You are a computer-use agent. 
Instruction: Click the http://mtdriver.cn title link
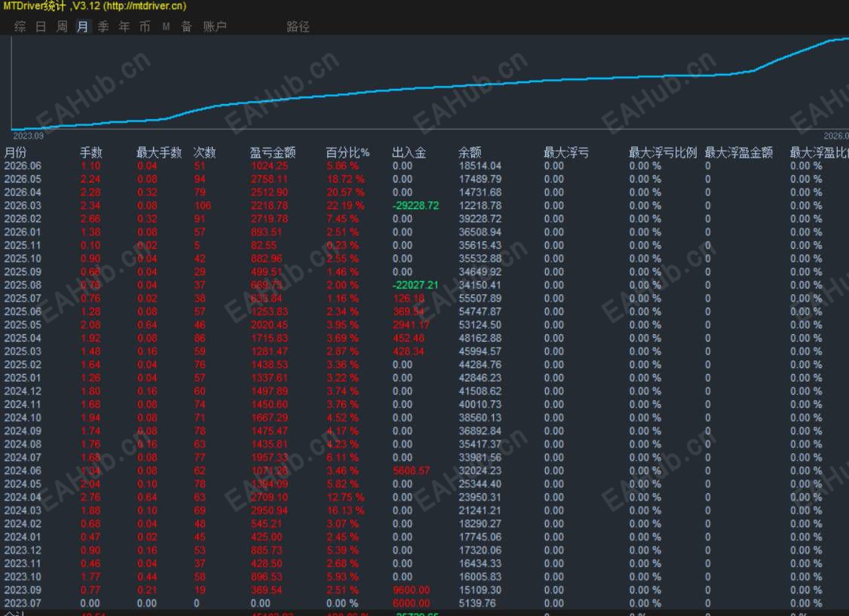(x=145, y=6)
